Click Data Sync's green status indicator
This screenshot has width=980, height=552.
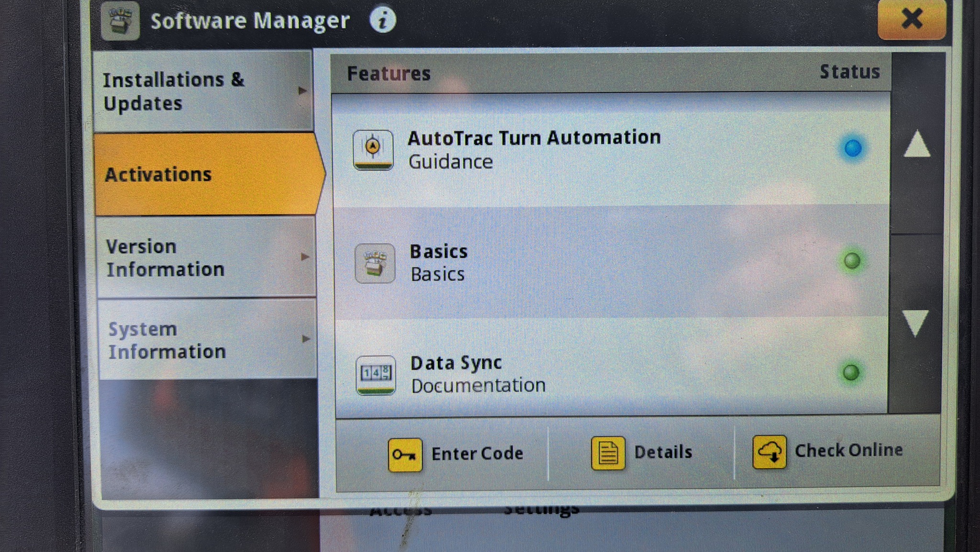coord(851,372)
